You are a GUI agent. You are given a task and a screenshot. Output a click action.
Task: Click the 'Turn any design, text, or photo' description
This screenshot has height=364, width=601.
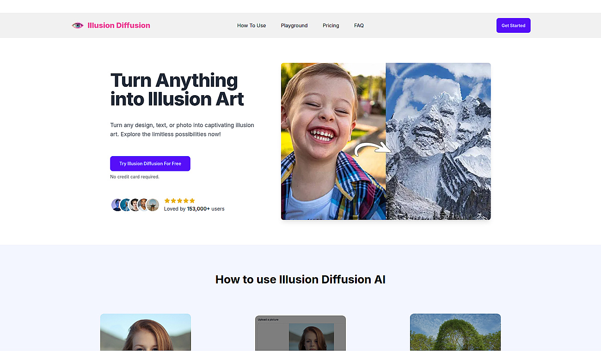tap(182, 130)
